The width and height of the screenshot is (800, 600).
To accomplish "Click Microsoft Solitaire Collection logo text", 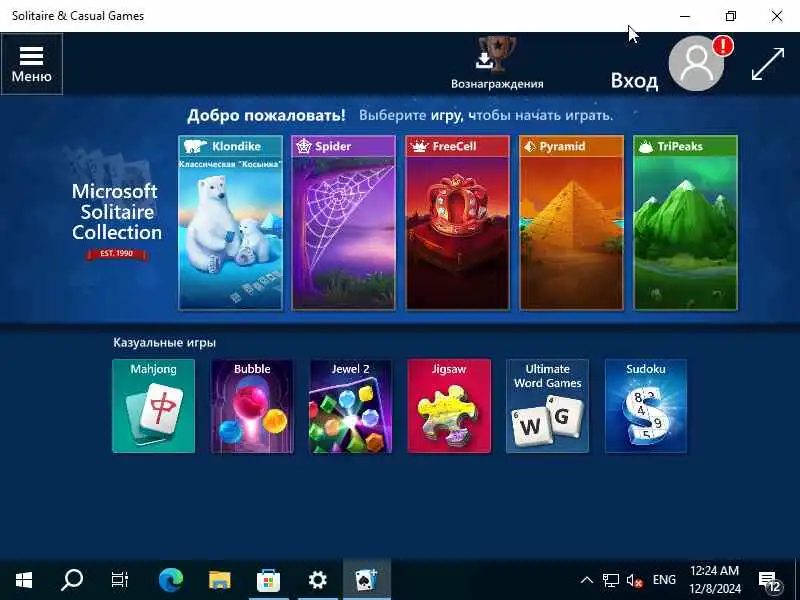I will pyautogui.click(x=117, y=212).
